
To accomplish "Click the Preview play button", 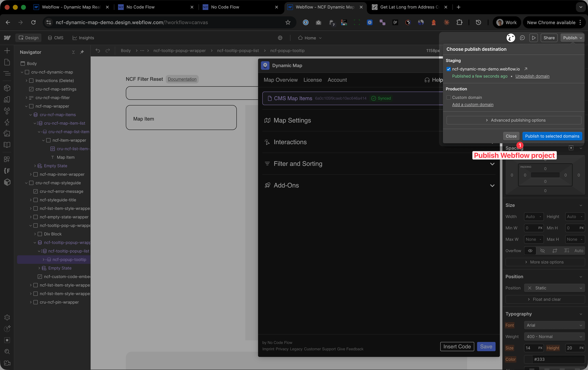I will [x=534, y=38].
